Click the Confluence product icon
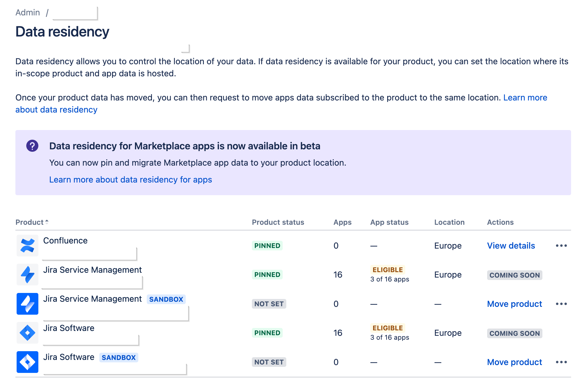 [x=27, y=245]
